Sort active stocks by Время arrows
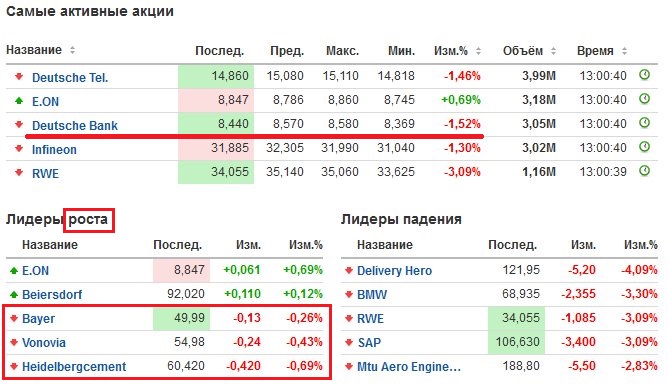The width and height of the screenshot is (668, 387). point(625,51)
